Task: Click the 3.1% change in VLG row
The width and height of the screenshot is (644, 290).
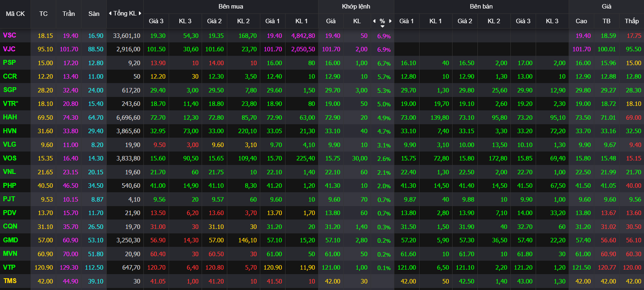Action: pyautogui.click(x=384, y=145)
